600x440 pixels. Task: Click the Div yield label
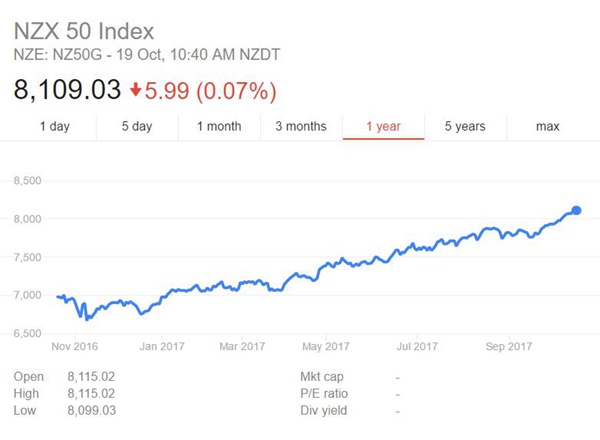324,410
